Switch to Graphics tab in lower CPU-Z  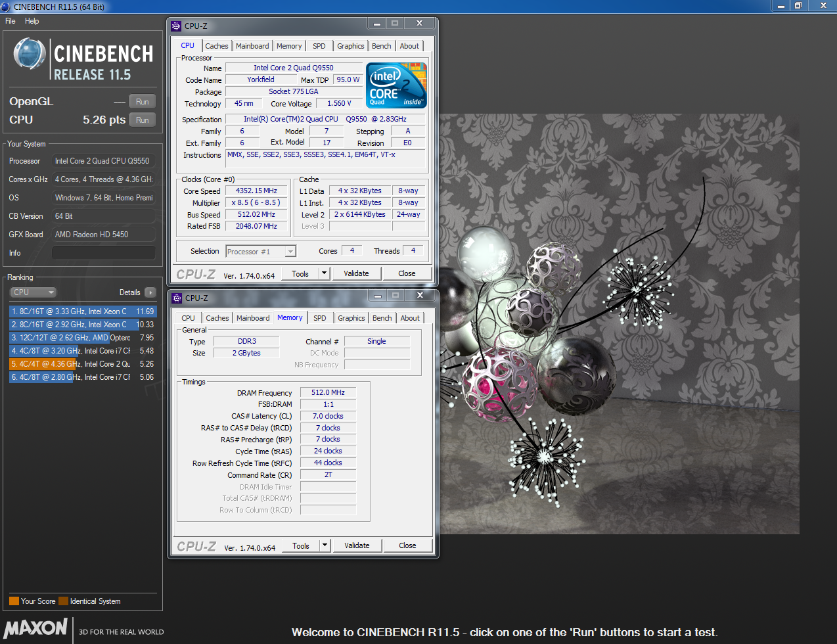351,318
